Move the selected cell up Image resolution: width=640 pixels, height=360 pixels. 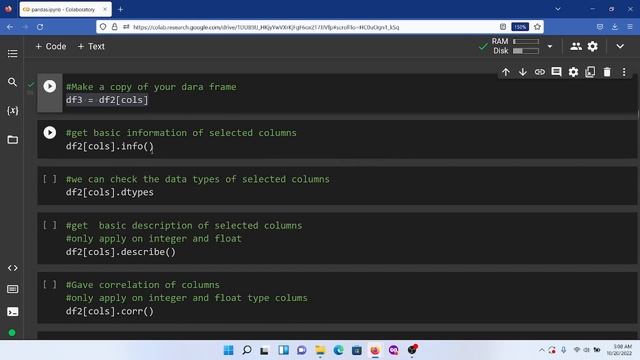pyautogui.click(x=506, y=72)
